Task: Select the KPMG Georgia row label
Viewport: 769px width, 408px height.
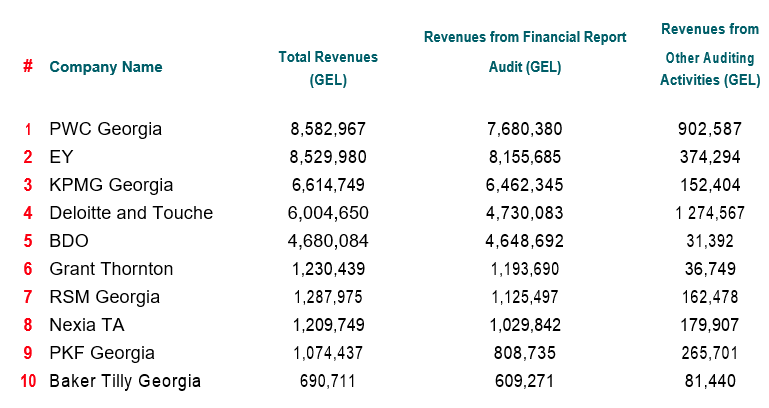Action: 111,185
